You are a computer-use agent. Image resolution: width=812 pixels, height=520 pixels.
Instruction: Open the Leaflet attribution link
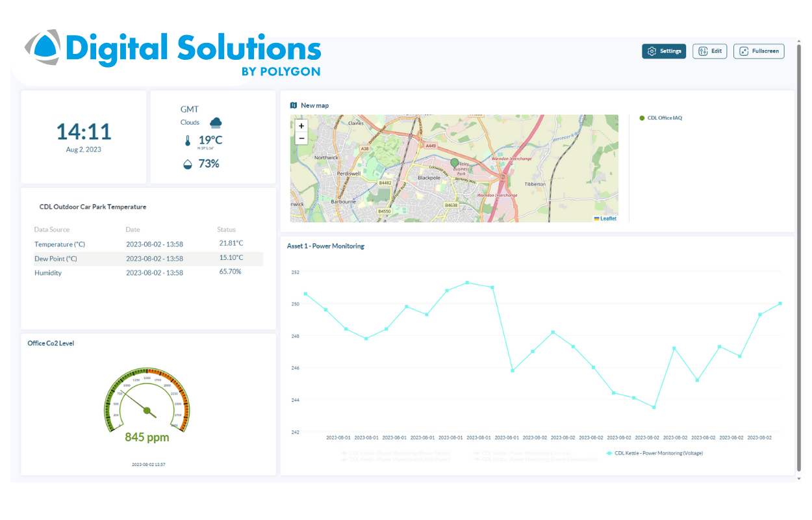coord(607,218)
